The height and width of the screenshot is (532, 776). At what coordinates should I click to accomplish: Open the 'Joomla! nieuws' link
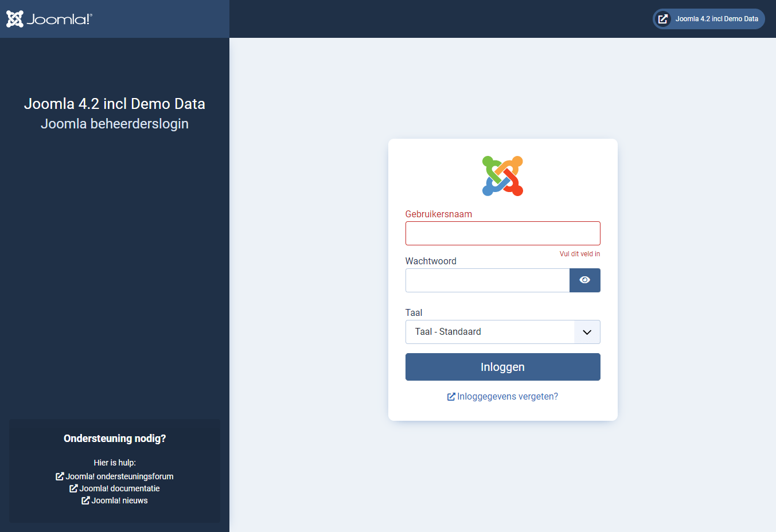pos(120,500)
